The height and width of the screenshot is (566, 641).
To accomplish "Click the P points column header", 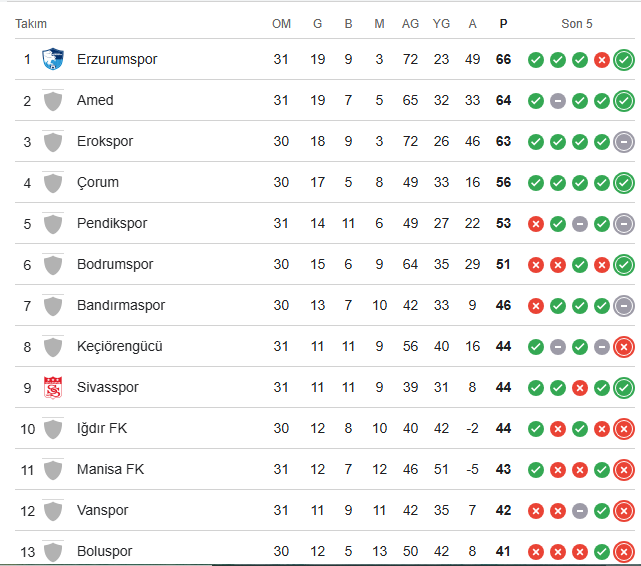I will point(503,24).
